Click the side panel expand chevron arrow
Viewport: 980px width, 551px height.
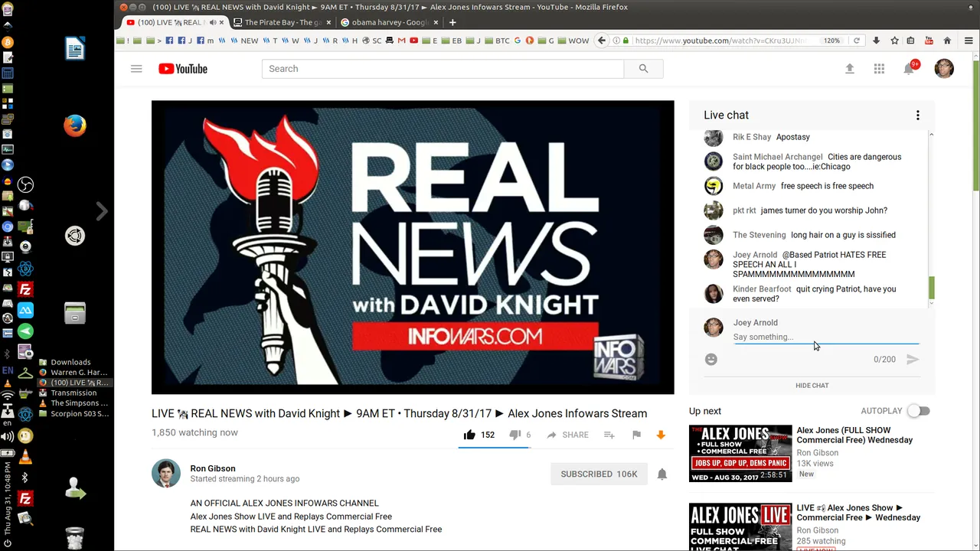(101, 211)
